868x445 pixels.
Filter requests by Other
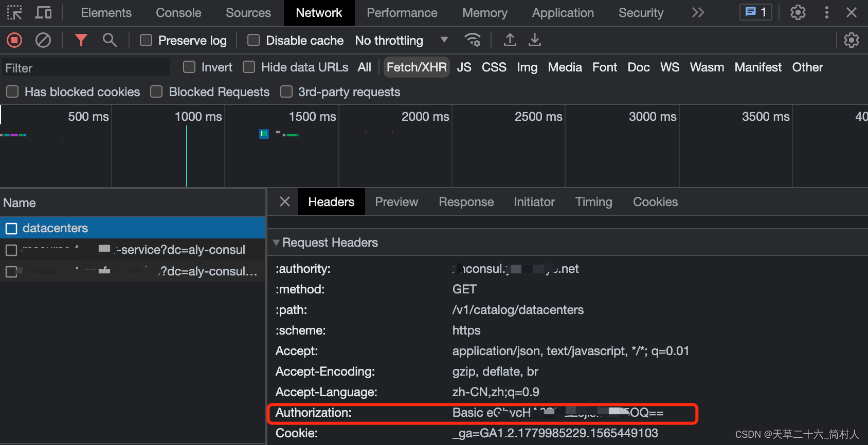pos(807,67)
